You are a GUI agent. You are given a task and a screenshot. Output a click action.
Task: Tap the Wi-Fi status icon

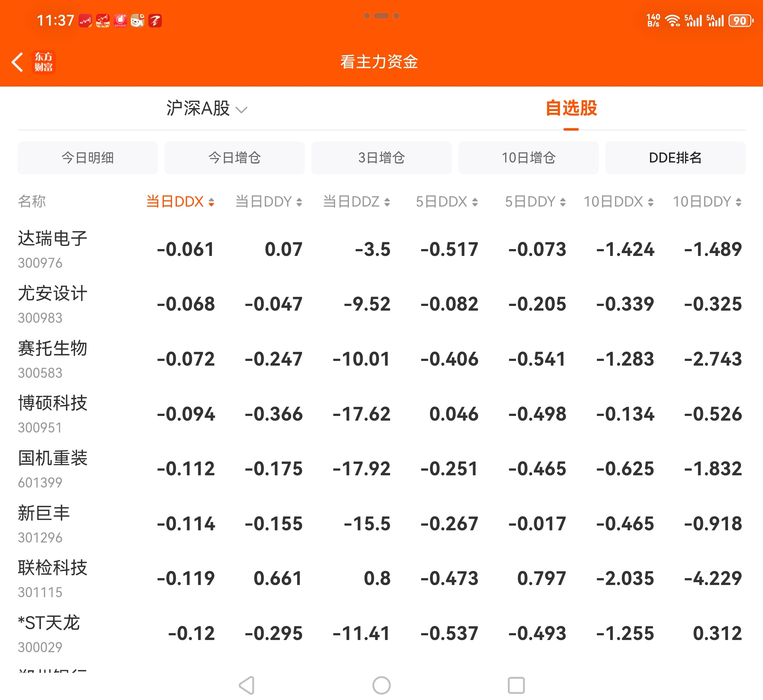pos(673,20)
